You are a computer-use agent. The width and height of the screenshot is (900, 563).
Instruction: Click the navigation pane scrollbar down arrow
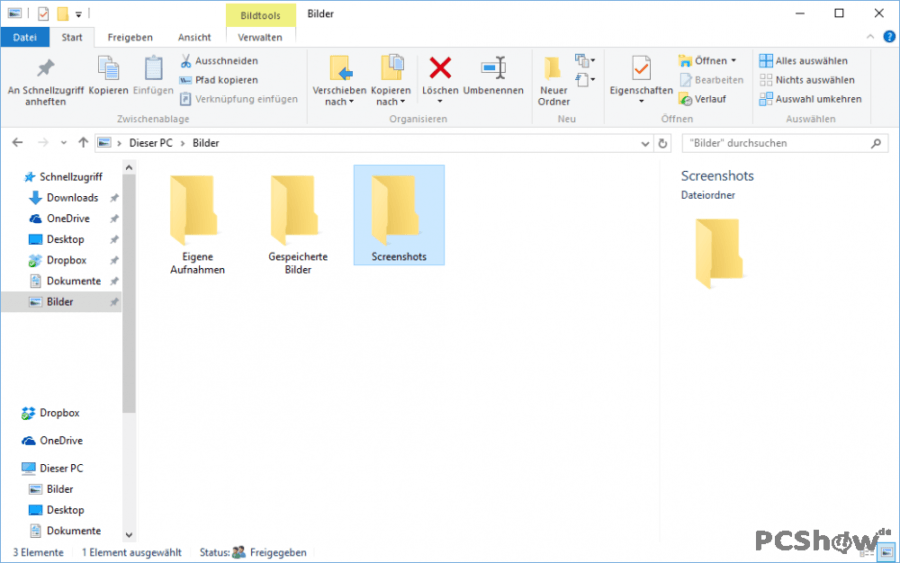[129, 535]
